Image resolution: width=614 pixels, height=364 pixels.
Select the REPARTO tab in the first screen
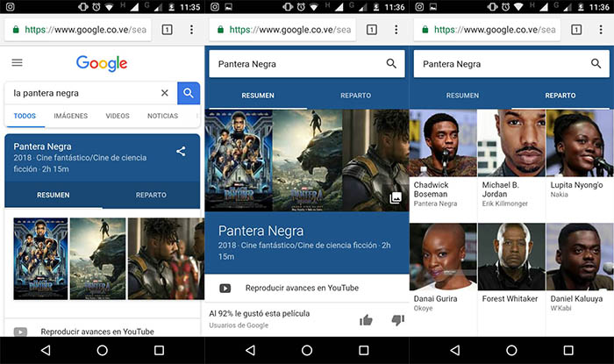[151, 195]
